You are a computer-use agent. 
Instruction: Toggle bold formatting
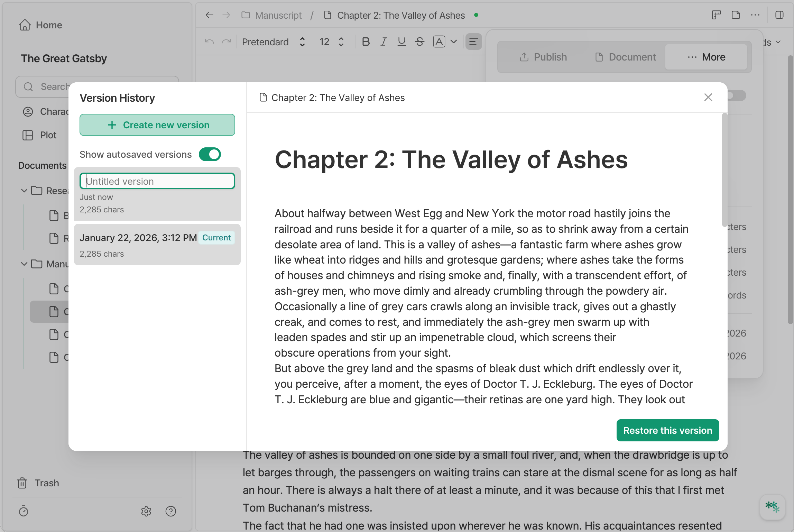coord(366,42)
